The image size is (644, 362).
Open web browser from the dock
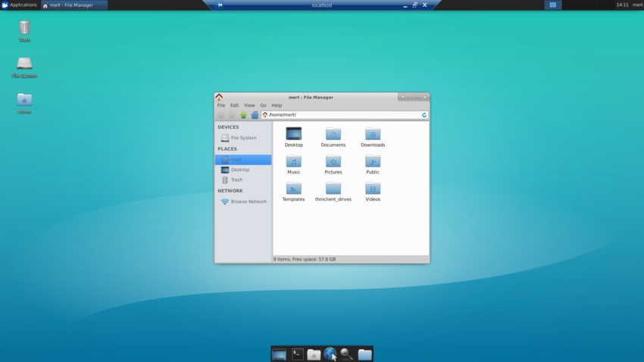[x=330, y=354]
